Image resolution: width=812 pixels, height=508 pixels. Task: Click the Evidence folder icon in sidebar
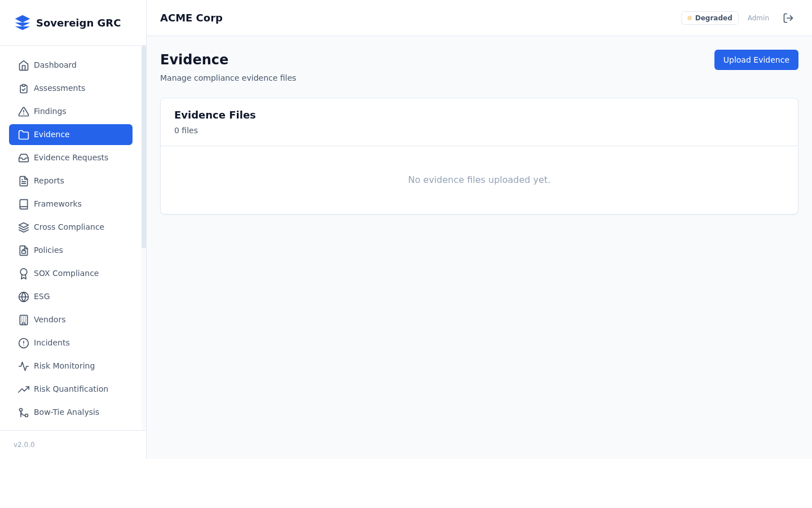coord(24,134)
